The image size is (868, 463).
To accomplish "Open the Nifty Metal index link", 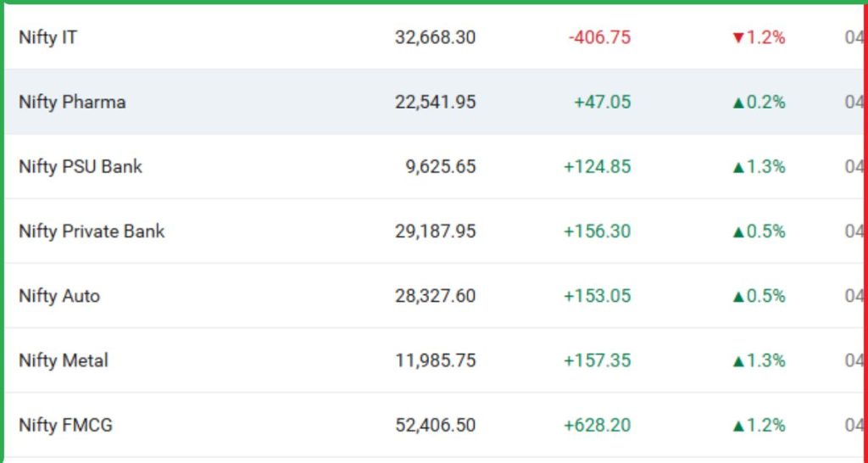I will pyautogui.click(x=64, y=360).
